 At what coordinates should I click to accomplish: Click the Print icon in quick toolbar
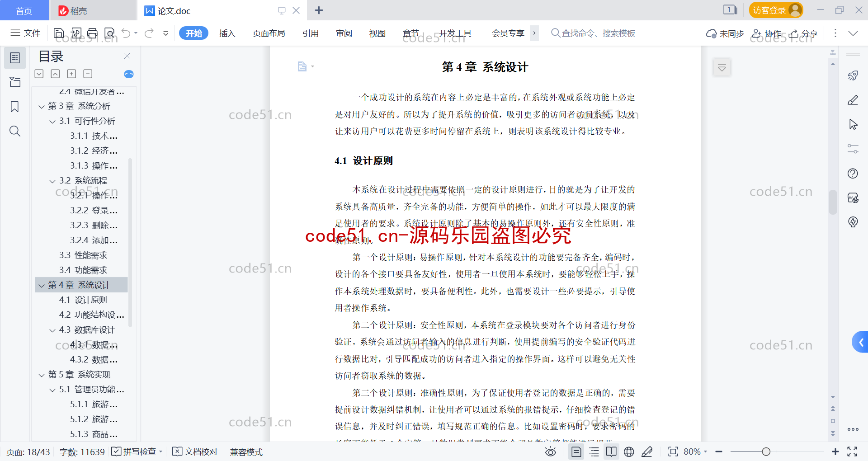93,33
